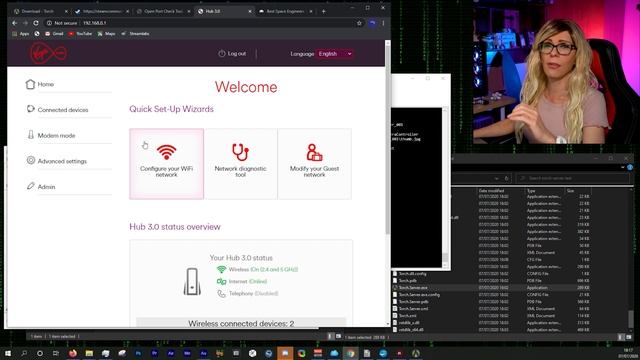Switch Explorer to large icons view
The width and height of the screenshot is (640, 360).
point(629,337)
